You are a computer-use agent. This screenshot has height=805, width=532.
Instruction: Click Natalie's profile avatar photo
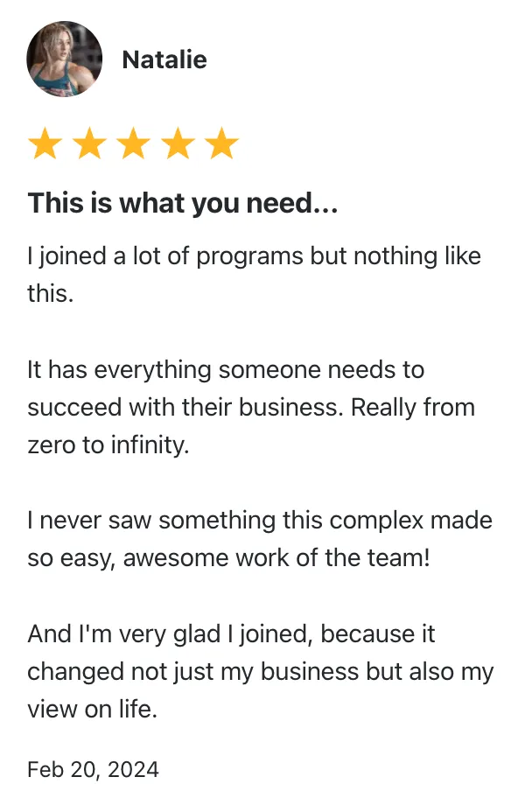click(x=64, y=59)
